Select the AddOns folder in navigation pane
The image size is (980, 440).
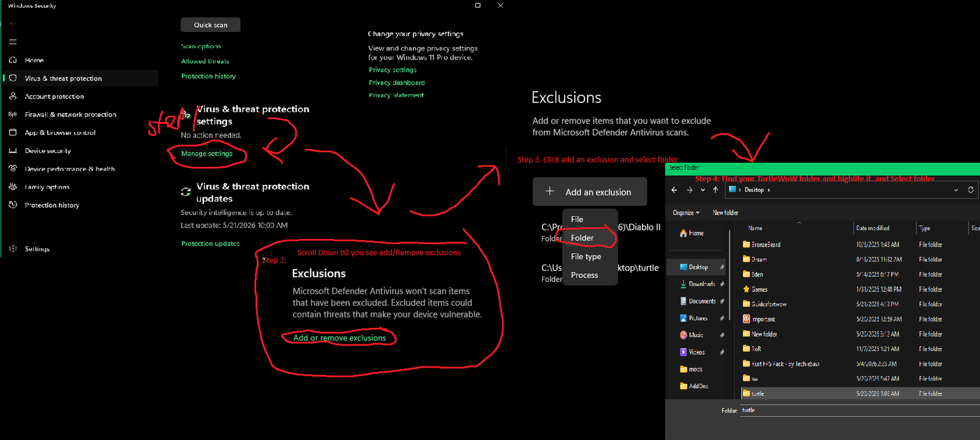[x=698, y=387]
